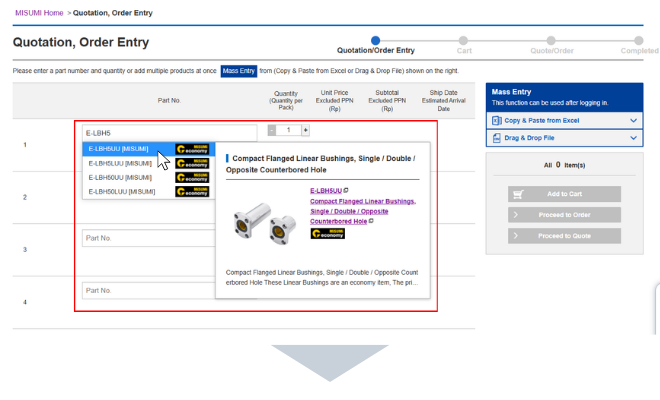
Task: Click economy badge beside E-LBH50UU suggestion
Action: pyautogui.click(x=192, y=178)
